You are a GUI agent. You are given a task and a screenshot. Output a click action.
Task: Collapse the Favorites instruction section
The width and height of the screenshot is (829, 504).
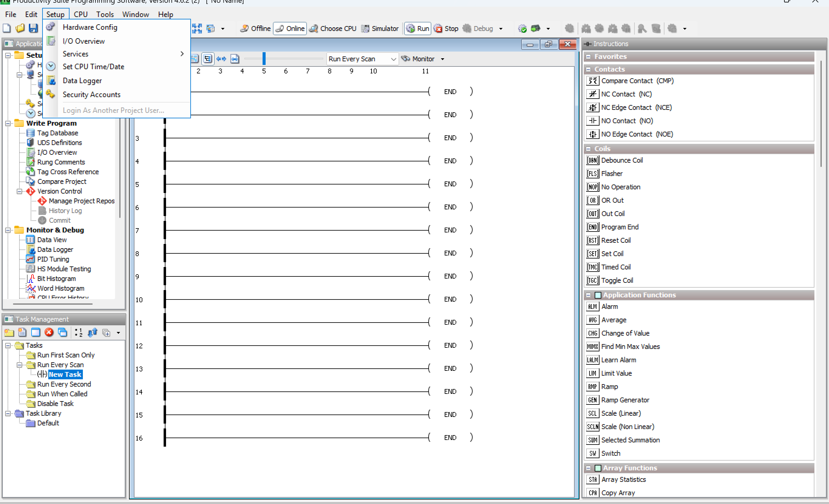coord(589,56)
